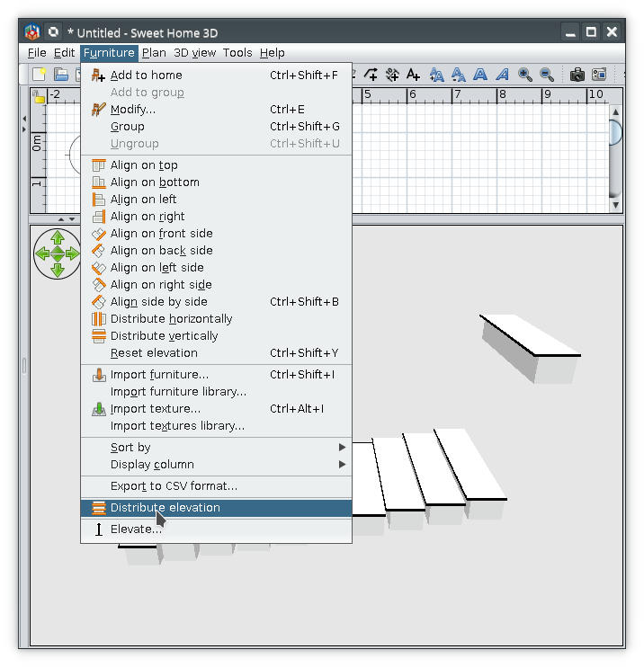Click the center diamond of navigation pad

[58, 254]
